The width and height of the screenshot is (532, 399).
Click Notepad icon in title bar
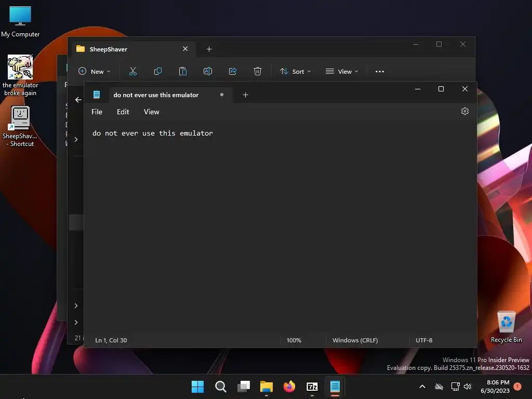click(97, 95)
